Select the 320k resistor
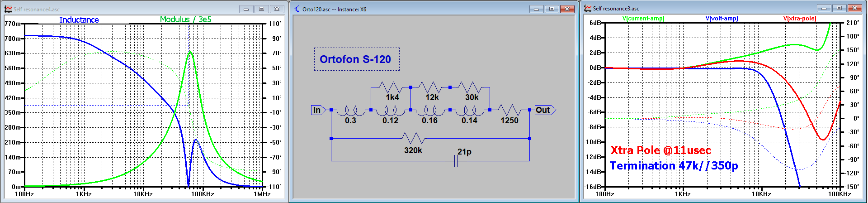 coord(413,138)
